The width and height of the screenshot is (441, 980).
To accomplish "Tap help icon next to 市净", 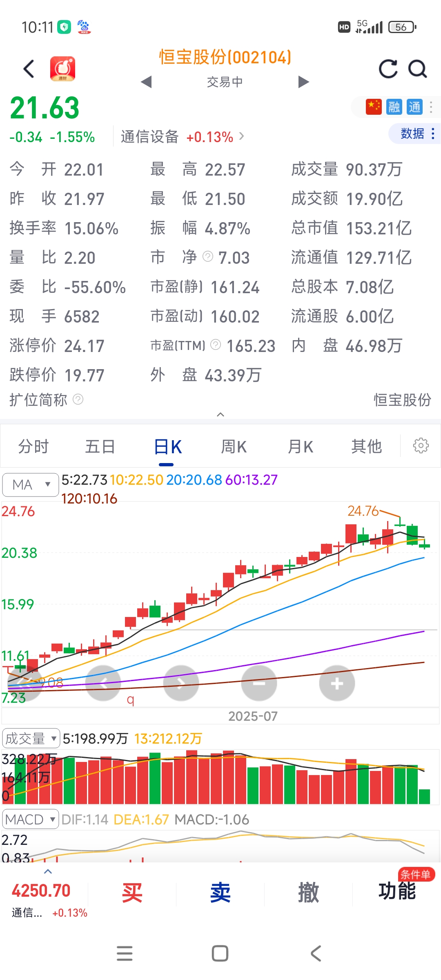I will [x=208, y=256].
